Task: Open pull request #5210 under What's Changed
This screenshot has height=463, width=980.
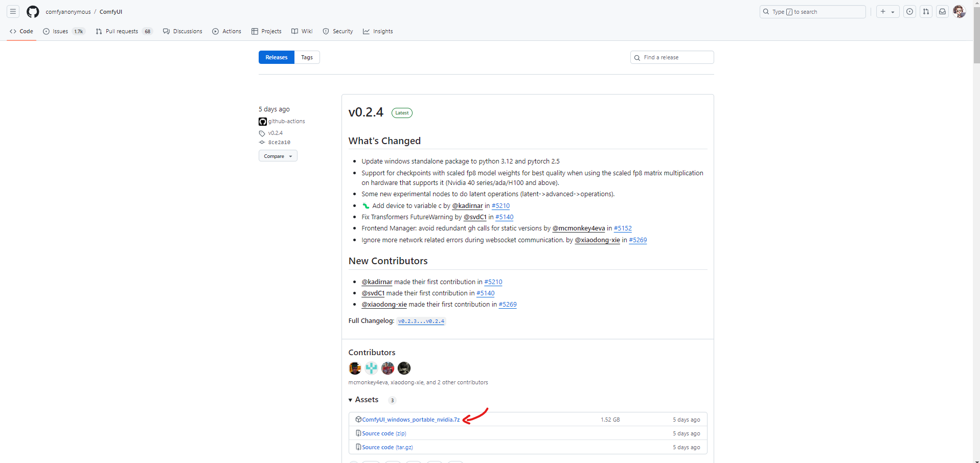Action: pyautogui.click(x=500, y=205)
